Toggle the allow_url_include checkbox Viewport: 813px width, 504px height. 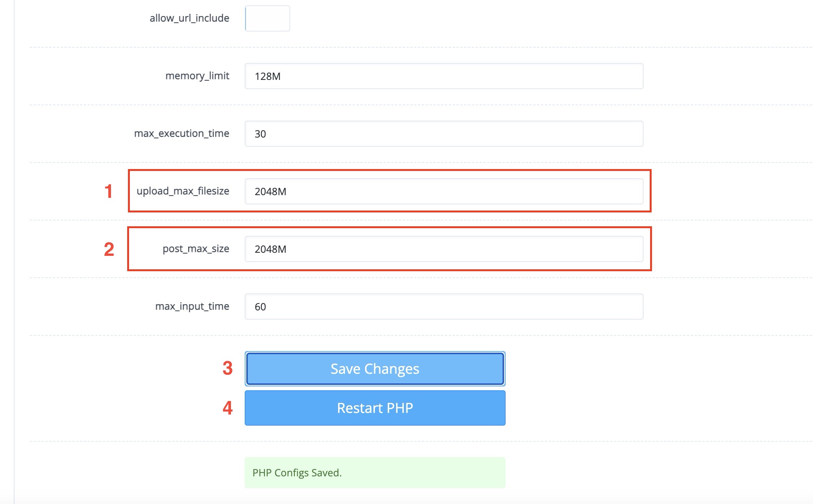(267, 18)
